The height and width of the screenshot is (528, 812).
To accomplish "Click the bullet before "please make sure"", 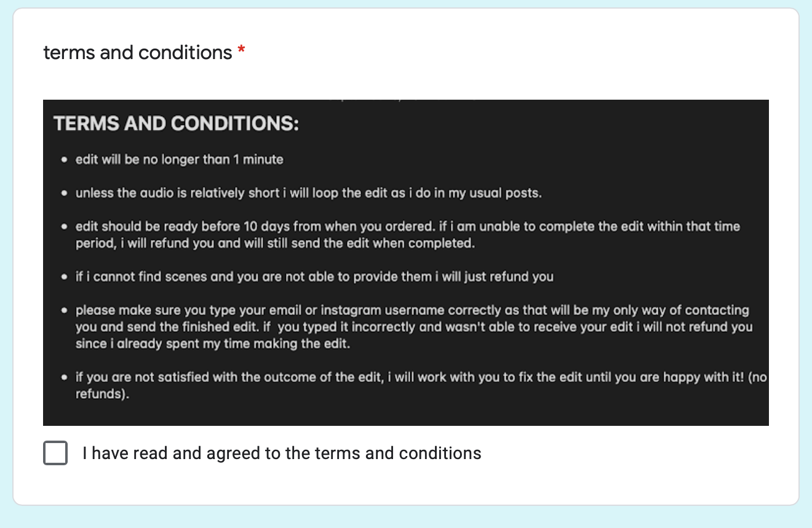I will 64,311.
